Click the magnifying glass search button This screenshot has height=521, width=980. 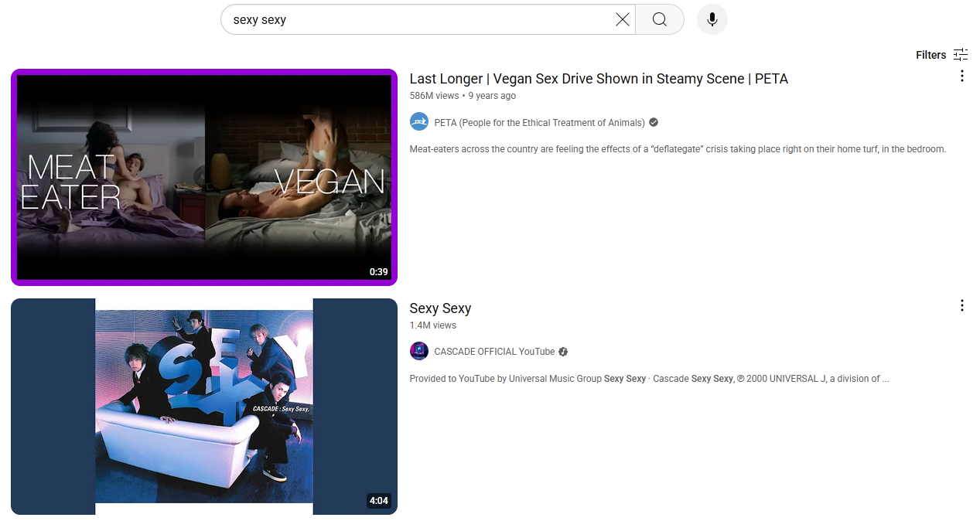(x=660, y=20)
